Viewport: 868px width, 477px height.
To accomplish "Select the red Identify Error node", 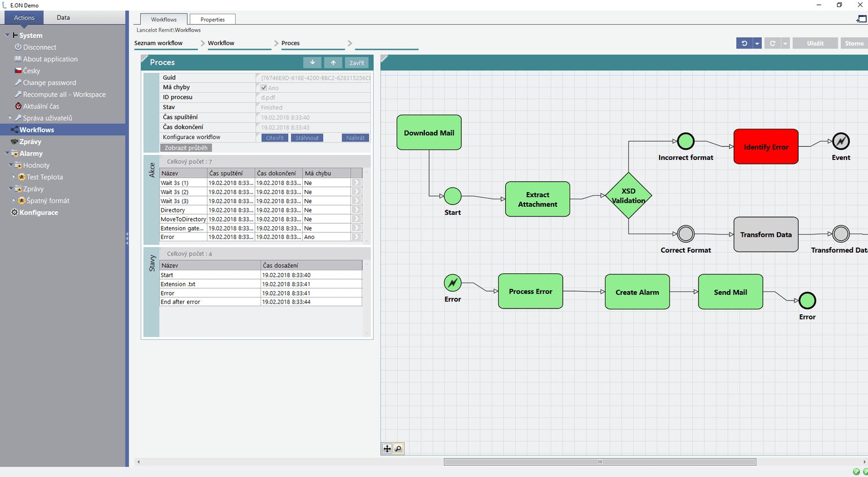I will 766,147.
